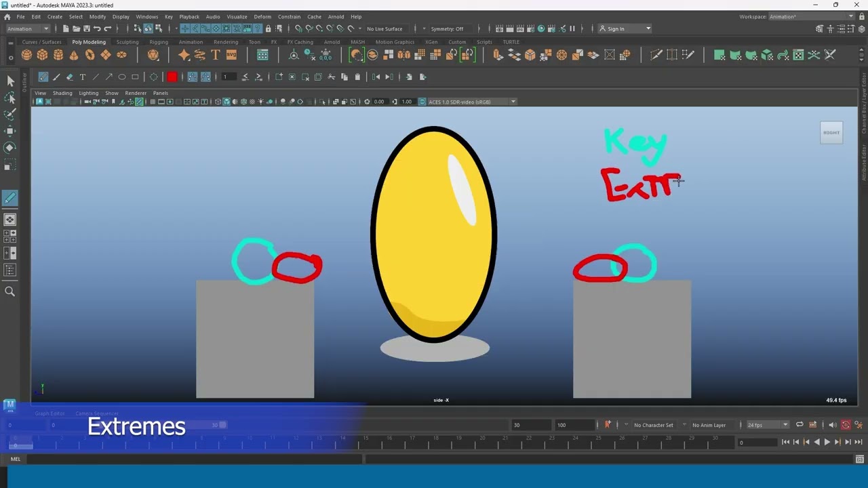Screen dimensions: 868x488
Task: Click the current frame field showing 0
Action: [x=757, y=443]
